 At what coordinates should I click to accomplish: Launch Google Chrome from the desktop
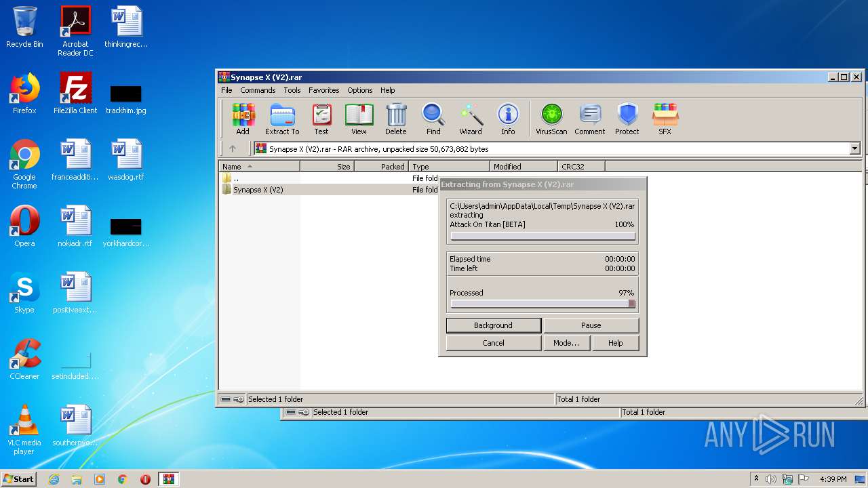tap(24, 164)
